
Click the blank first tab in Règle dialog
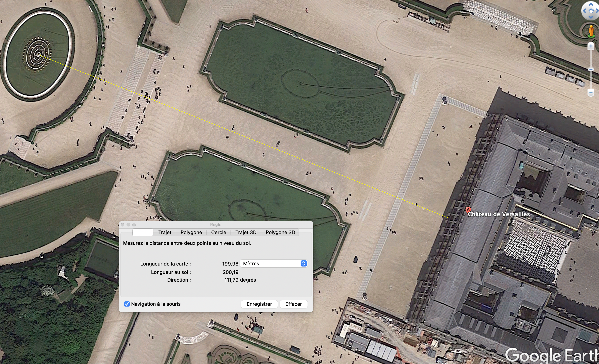point(143,232)
